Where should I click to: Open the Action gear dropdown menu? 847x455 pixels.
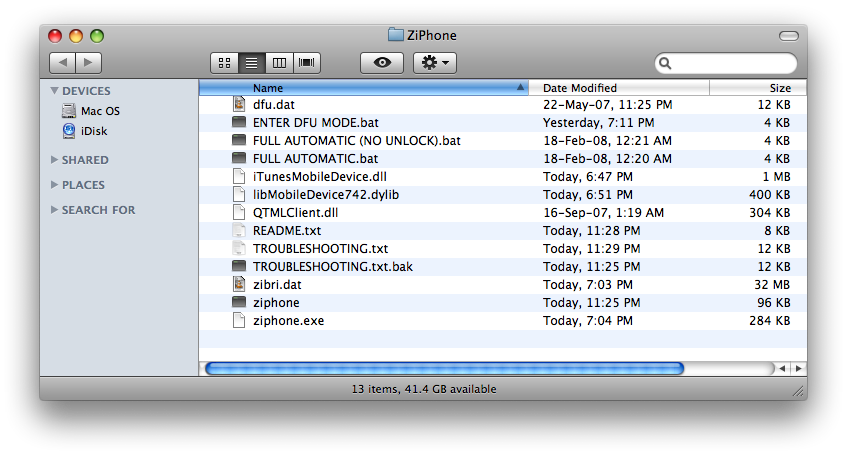point(435,63)
